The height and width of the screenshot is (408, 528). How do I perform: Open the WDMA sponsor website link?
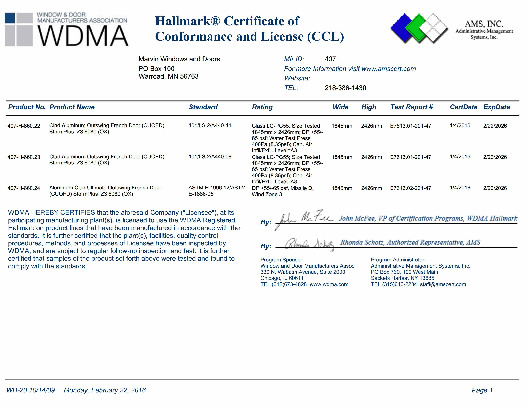(328, 284)
